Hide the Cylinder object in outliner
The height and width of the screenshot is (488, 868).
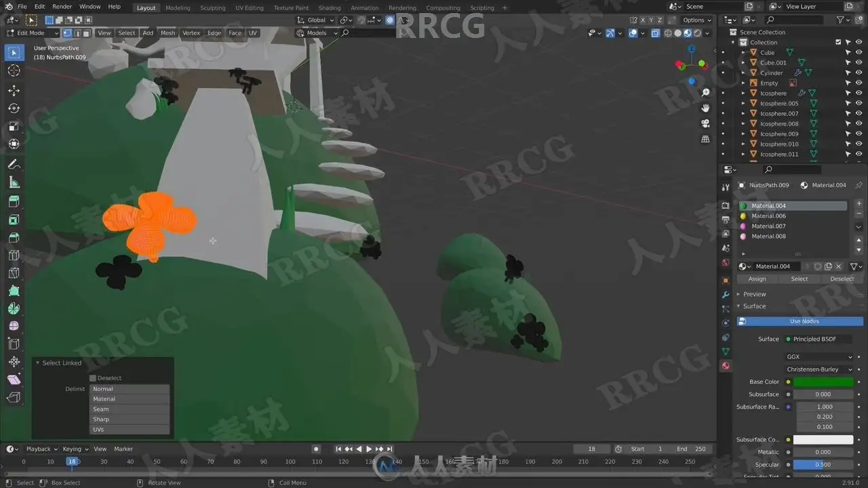(x=859, y=73)
